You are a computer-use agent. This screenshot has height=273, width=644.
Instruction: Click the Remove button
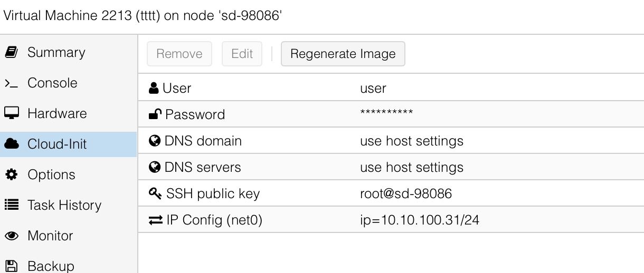pos(179,54)
